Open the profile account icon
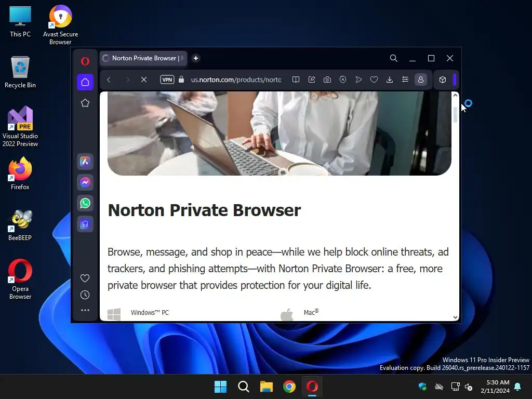Screen dimensions: 532x399 421,79
